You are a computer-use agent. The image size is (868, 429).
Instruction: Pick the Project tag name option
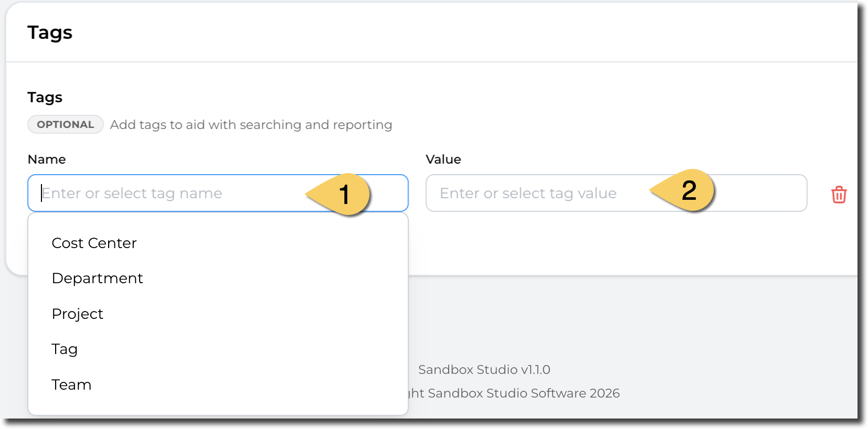coord(77,314)
